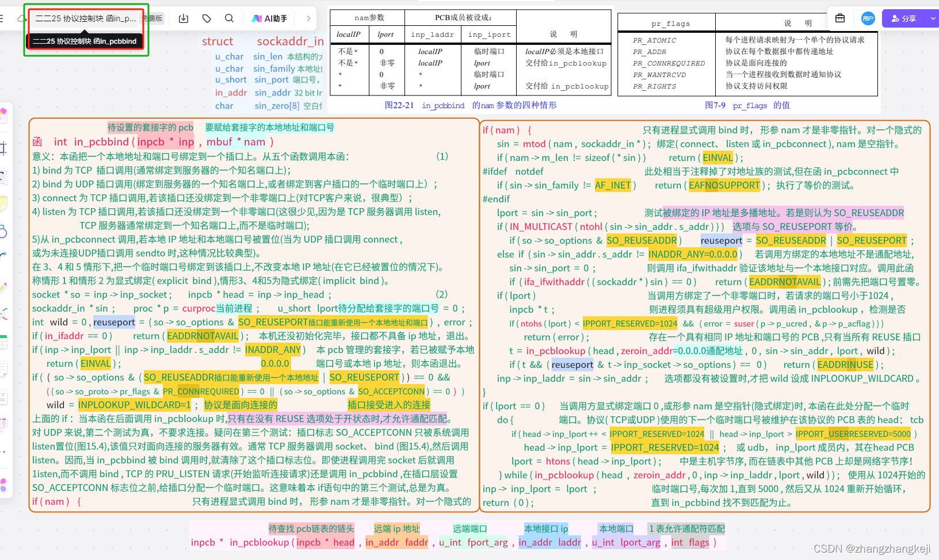Click the 'in_pcblookup ( inpcb * head' signature at bottom
The width and height of the screenshot is (939, 560).
tap(292, 542)
